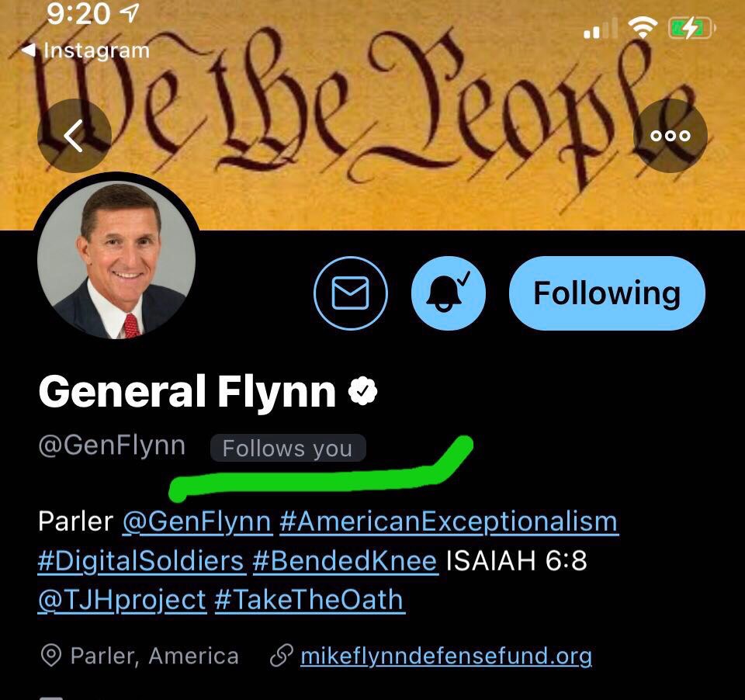Open the #BendedKnee hashtag
The image size is (745, 700).
coord(345,560)
